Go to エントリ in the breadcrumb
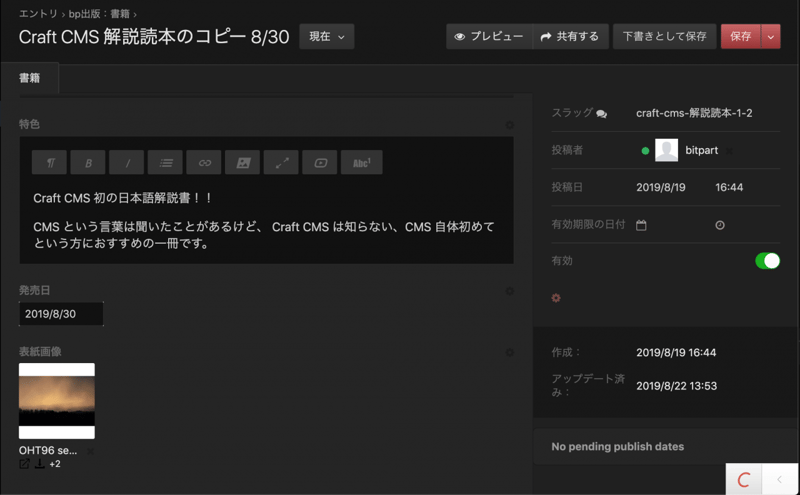Image resolution: width=800 pixels, height=495 pixels. tap(38, 13)
